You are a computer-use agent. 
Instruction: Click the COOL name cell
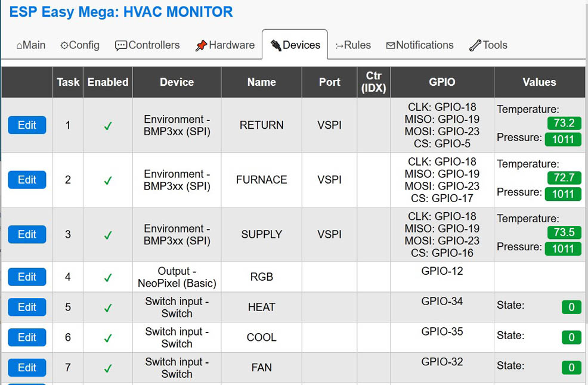[261, 337]
